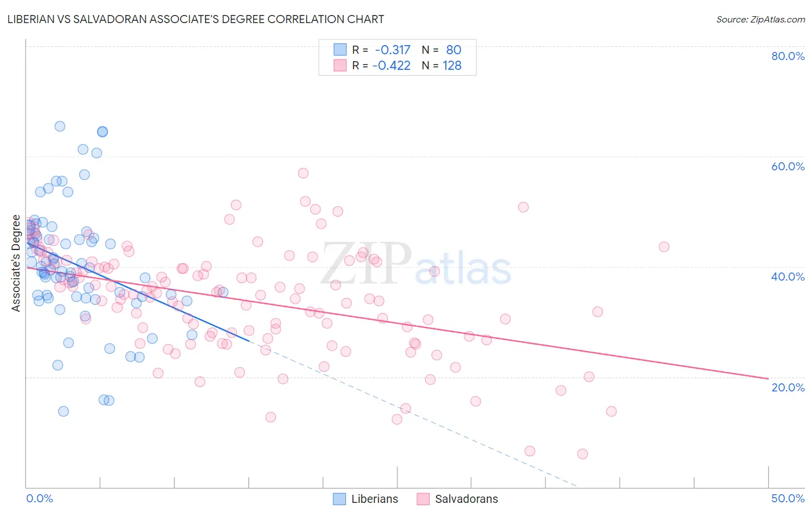812x515 pixels.
Task: Click the pink swatch beside R = -0.422
Action: click(340, 65)
